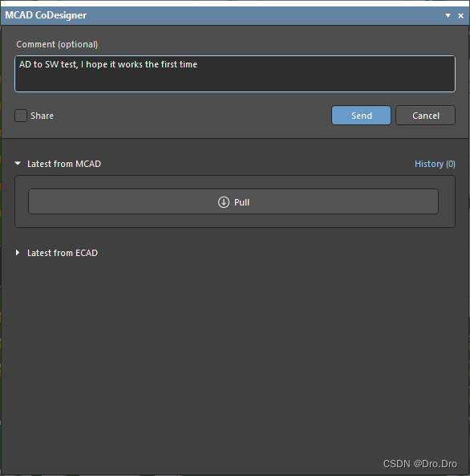Focus the Comment text field
Image resolution: width=470 pixels, height=476 pixels.
pyautogui.click(x=235, y=74)
